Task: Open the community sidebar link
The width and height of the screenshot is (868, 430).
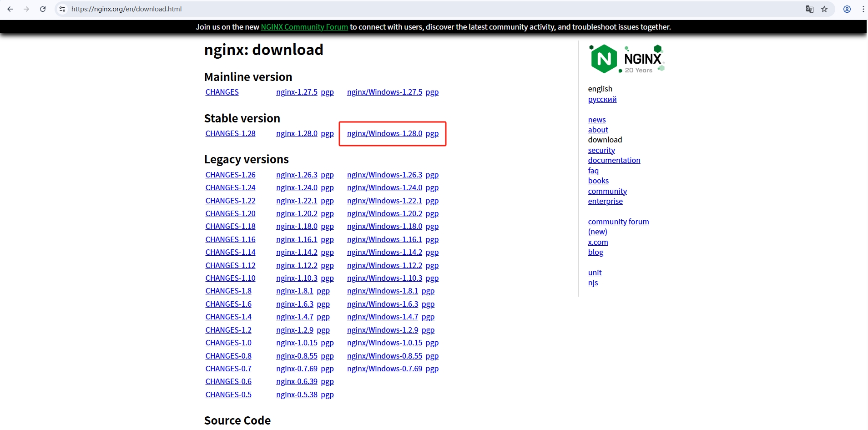Action: coord(607,191)
